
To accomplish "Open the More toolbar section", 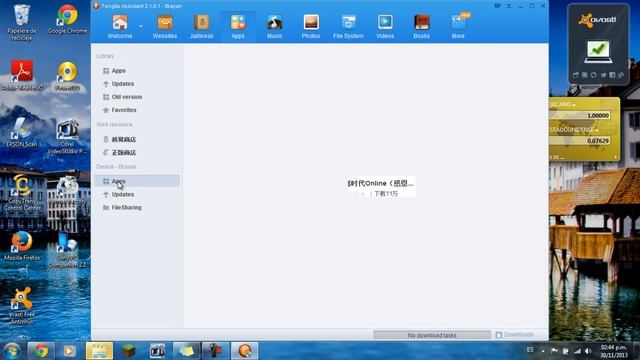I will (458, 26).
